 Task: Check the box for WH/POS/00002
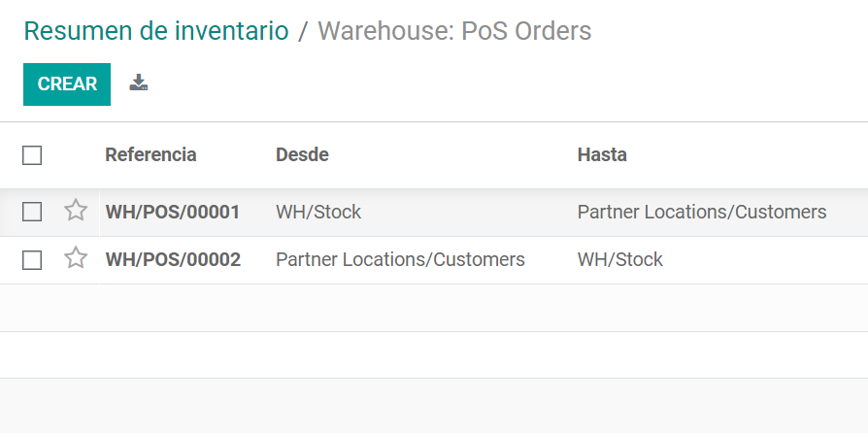point(32,259)
